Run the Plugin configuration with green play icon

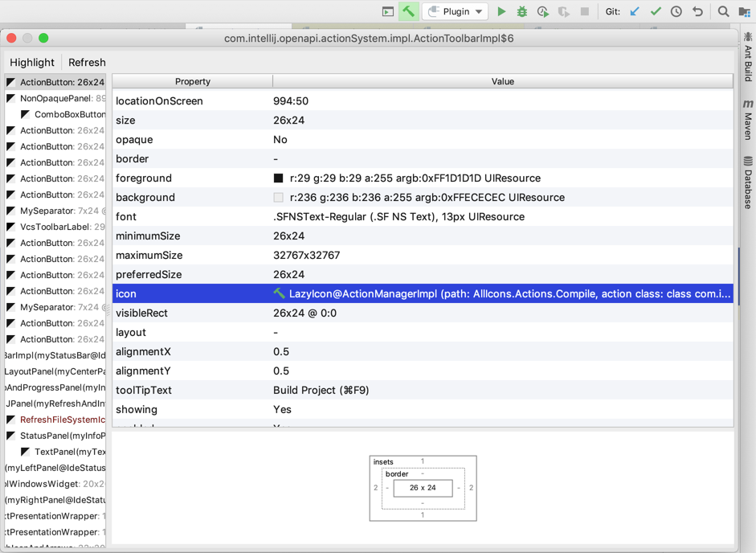pyautogui.click(x=501, y=12)
